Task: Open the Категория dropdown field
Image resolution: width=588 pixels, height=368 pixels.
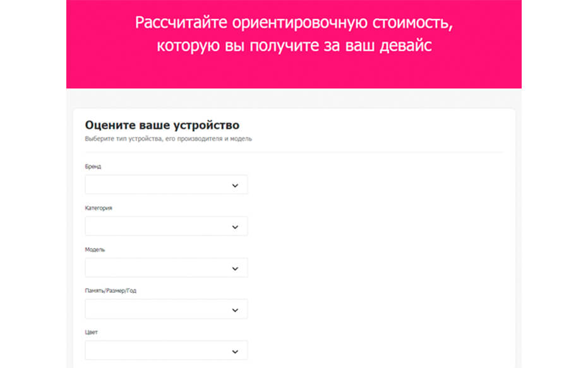Action: 166,227
